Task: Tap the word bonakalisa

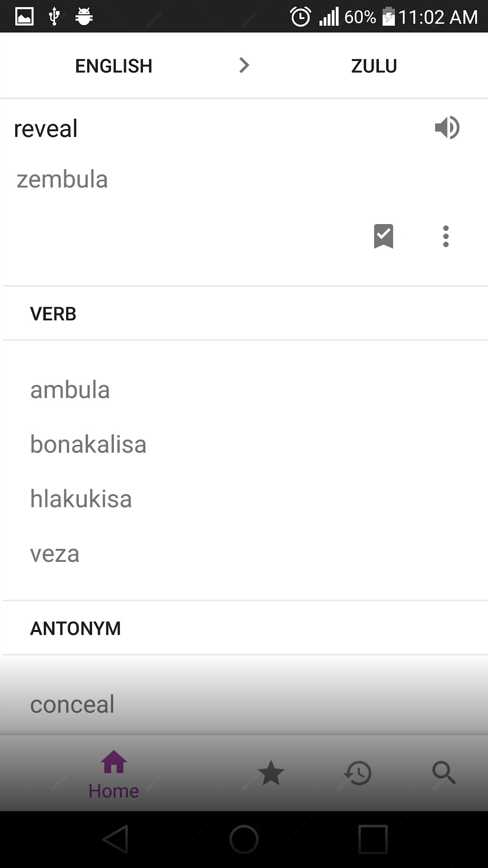Action: point(88,444)
